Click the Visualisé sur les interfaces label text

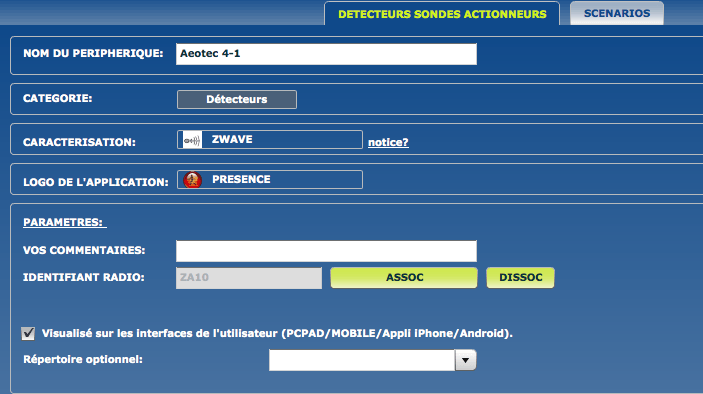(x=277, y=333)
